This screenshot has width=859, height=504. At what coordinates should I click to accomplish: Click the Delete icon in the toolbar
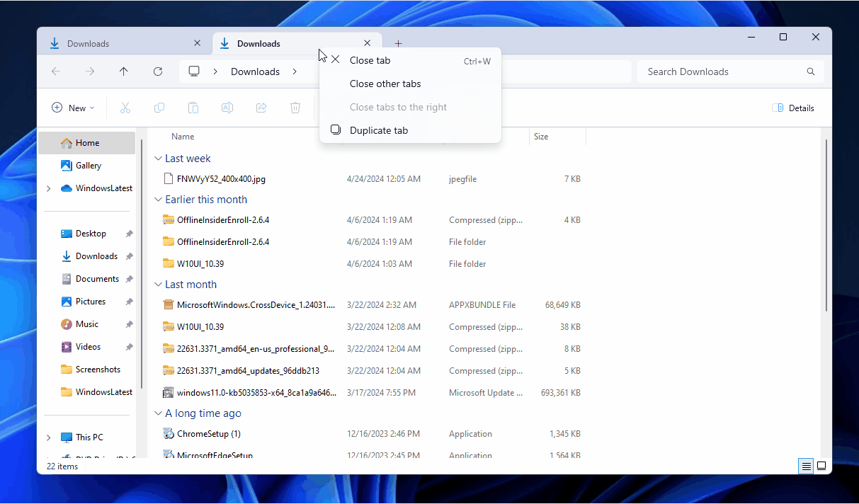295,108
